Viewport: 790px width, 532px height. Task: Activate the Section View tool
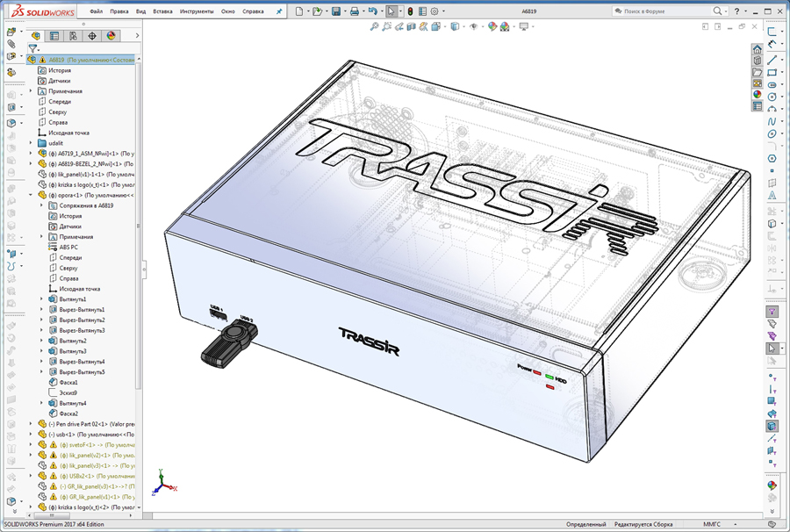410,26
